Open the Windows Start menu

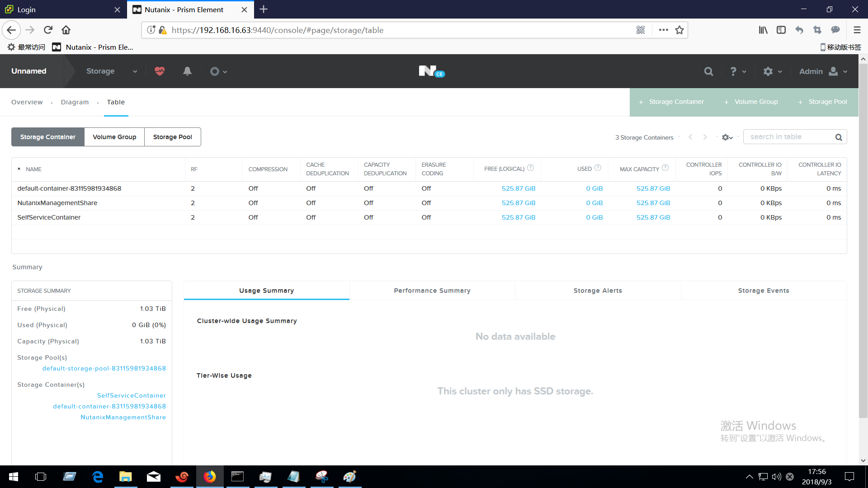tap(14, 477)
